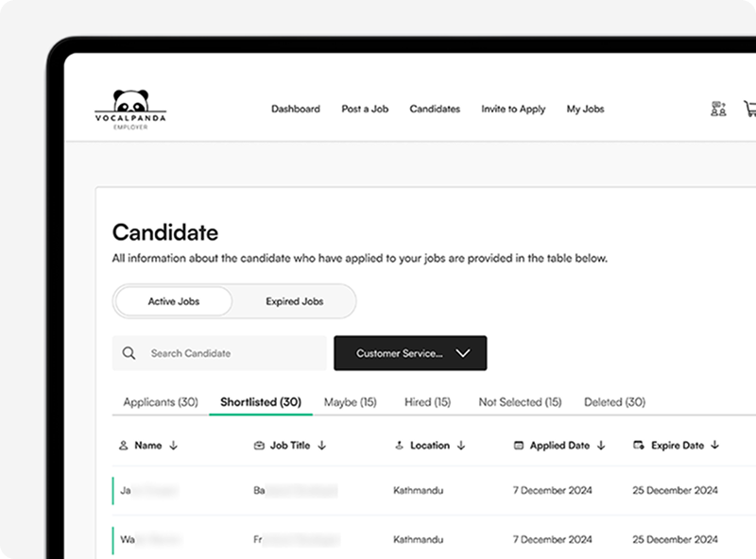This screenshot has height=559, width=756.
Task: Sort by Name column arrow
Action: [x=174, y=446]
